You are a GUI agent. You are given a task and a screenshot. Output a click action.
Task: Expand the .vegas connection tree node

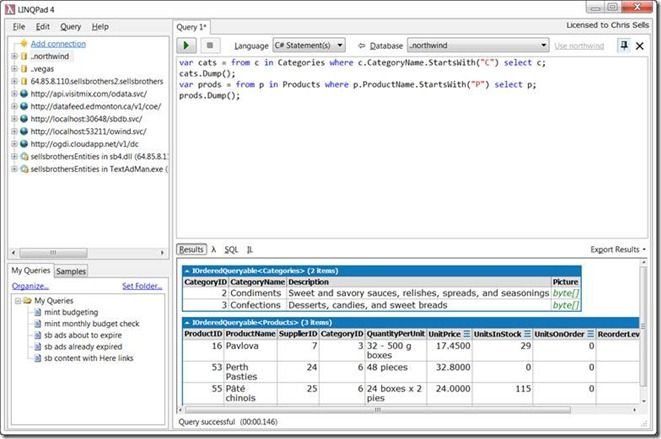(x=14, y=69)
